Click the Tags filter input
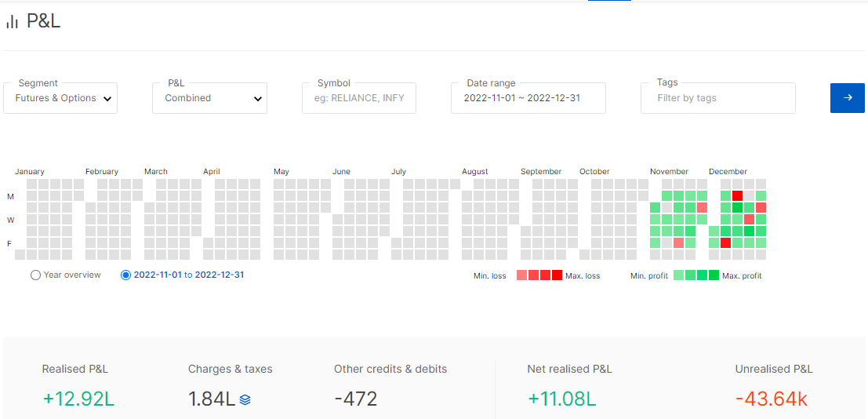The height and width of the screenshot is (419, 868). 718,98
